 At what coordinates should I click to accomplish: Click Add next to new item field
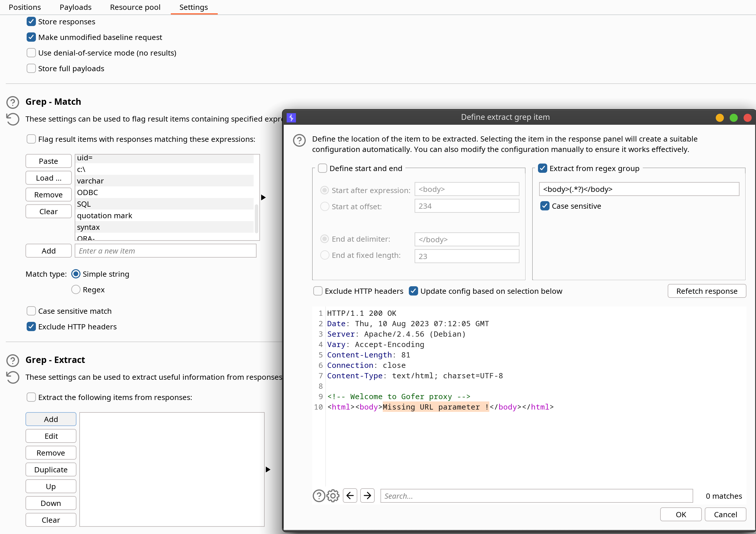point(48,251)
